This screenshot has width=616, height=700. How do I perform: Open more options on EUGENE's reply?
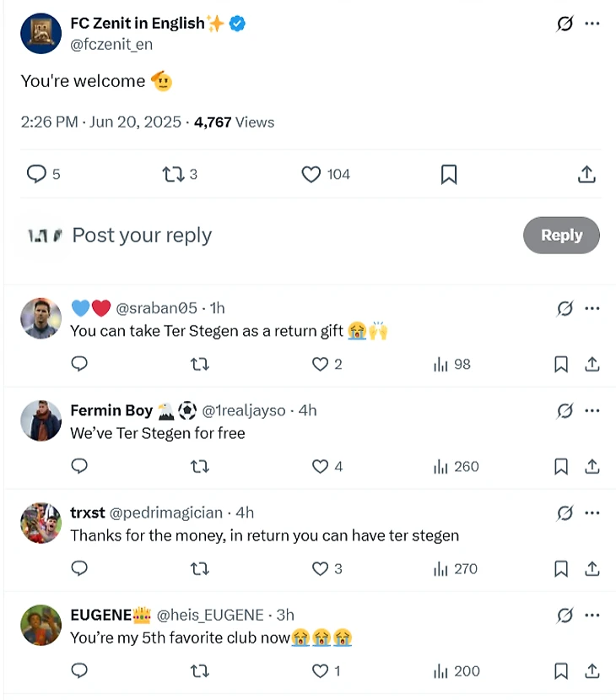592,615
